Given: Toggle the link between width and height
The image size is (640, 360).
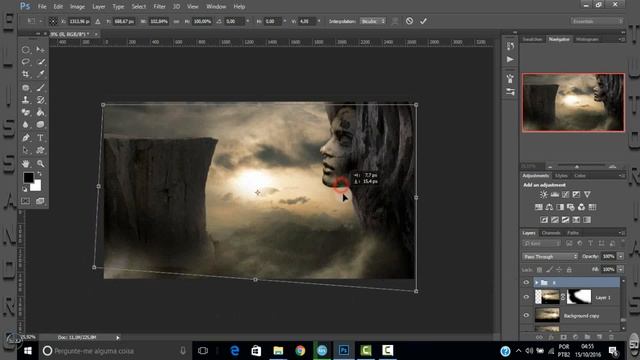Looking at the screenshot, I should click(x=176, y=21).
